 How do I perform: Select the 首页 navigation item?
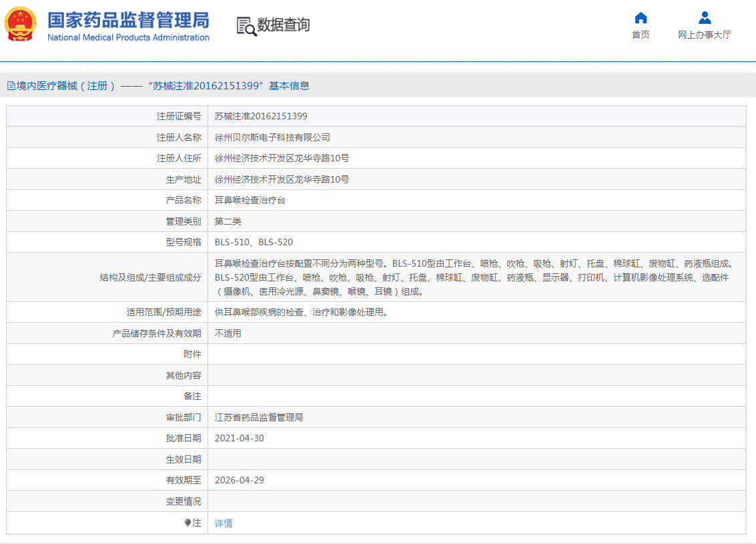pyautogui.click(x=640, y=34)
